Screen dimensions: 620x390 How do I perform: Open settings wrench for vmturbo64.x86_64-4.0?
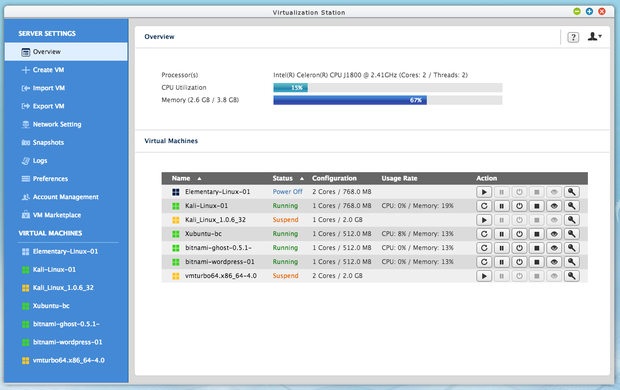(x=571, y=276)
